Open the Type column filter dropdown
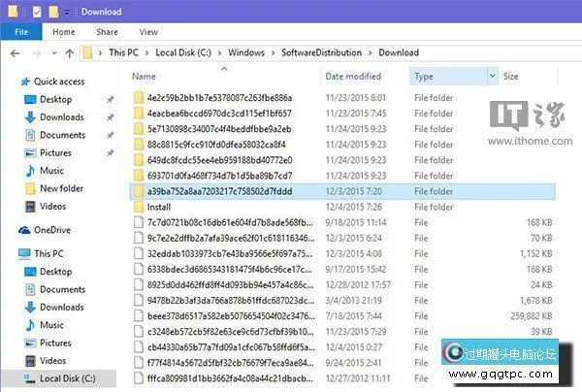This screenshot has height=392, width=582. pos(491,76)
